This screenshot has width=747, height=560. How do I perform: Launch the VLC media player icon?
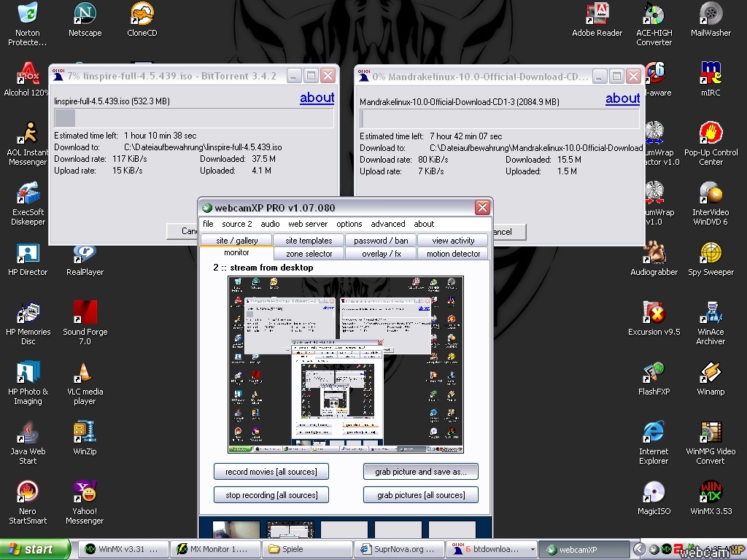[85, 384]
